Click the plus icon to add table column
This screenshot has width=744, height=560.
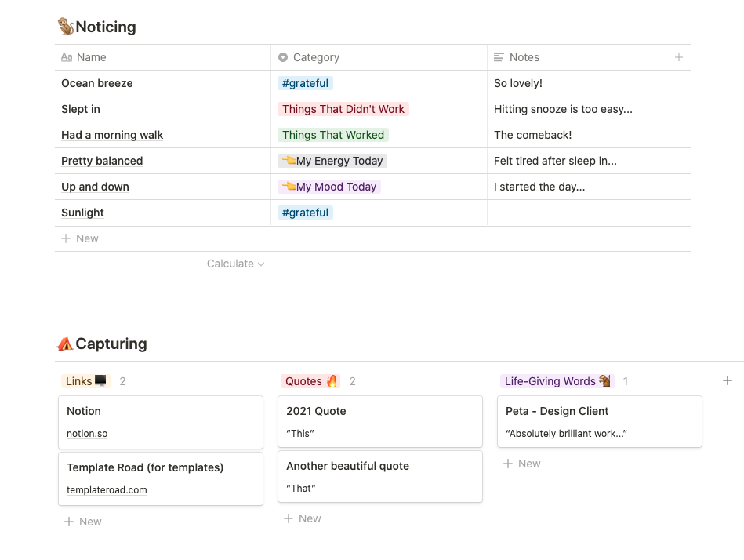pos(679,57)
